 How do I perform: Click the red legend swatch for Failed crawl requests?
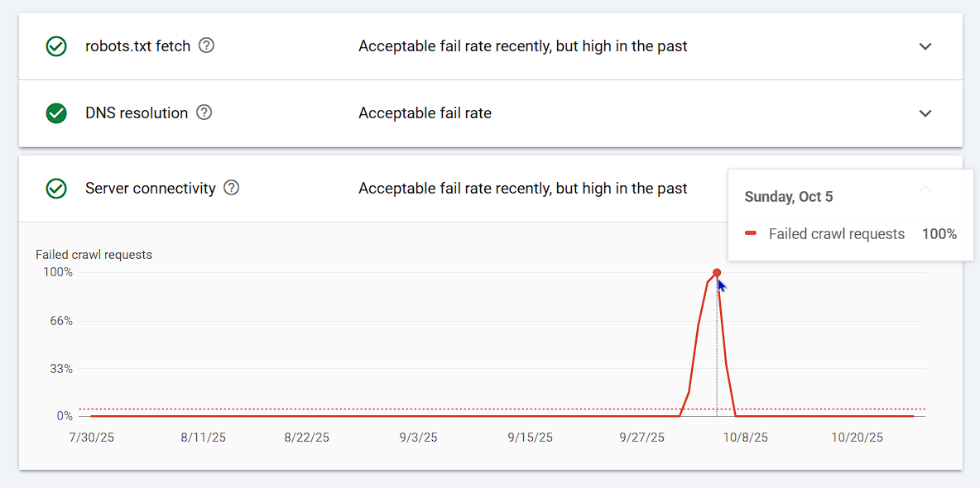(x=751, y=234)
